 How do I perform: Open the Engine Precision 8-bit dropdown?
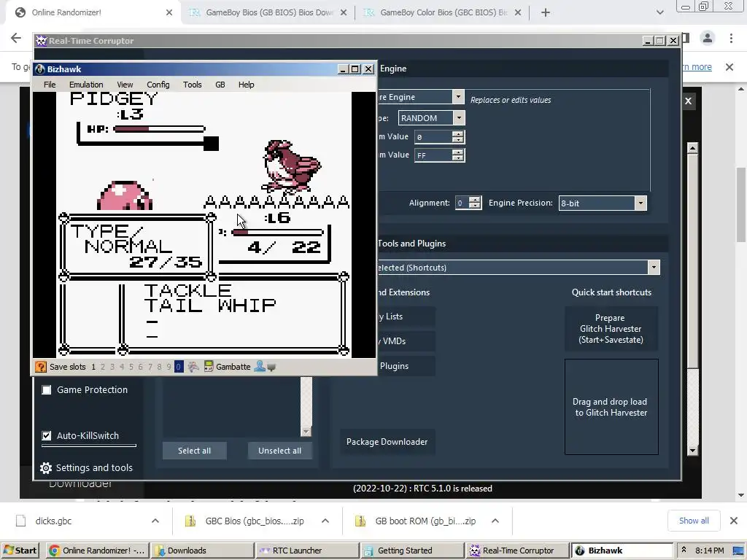640,203
